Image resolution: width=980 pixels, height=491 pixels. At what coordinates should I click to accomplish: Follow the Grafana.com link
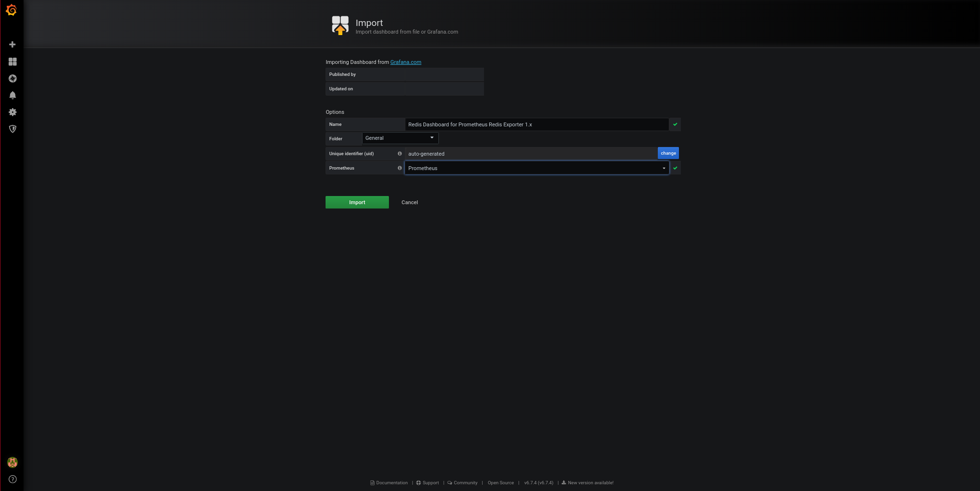[405, 62]
